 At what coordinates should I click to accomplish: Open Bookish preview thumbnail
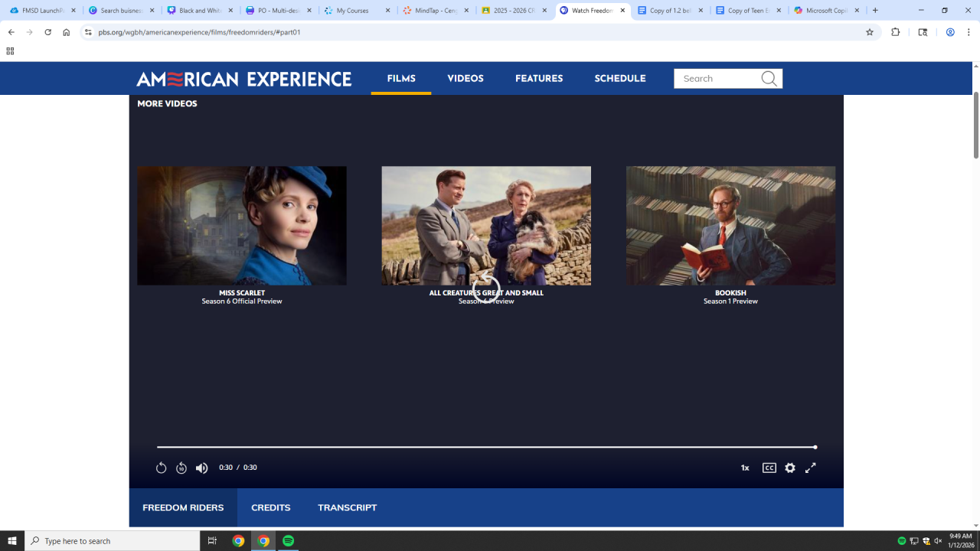(730, 226)
